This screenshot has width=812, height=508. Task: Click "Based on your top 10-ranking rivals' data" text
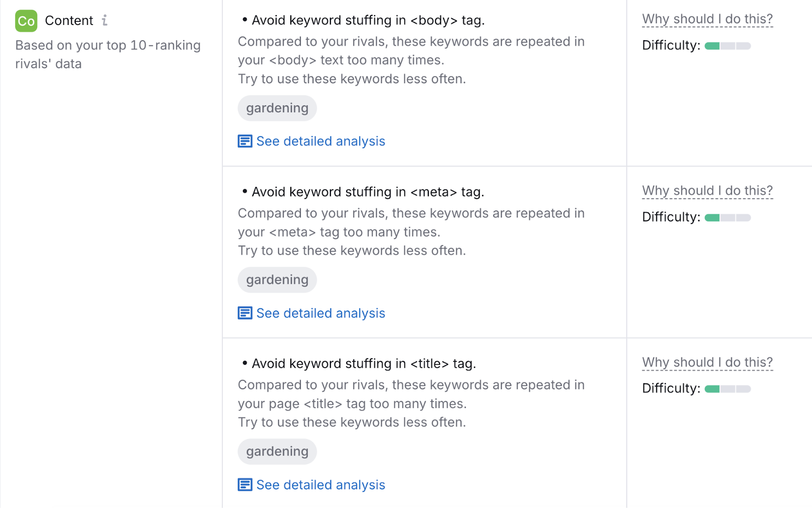click(108, 54)
